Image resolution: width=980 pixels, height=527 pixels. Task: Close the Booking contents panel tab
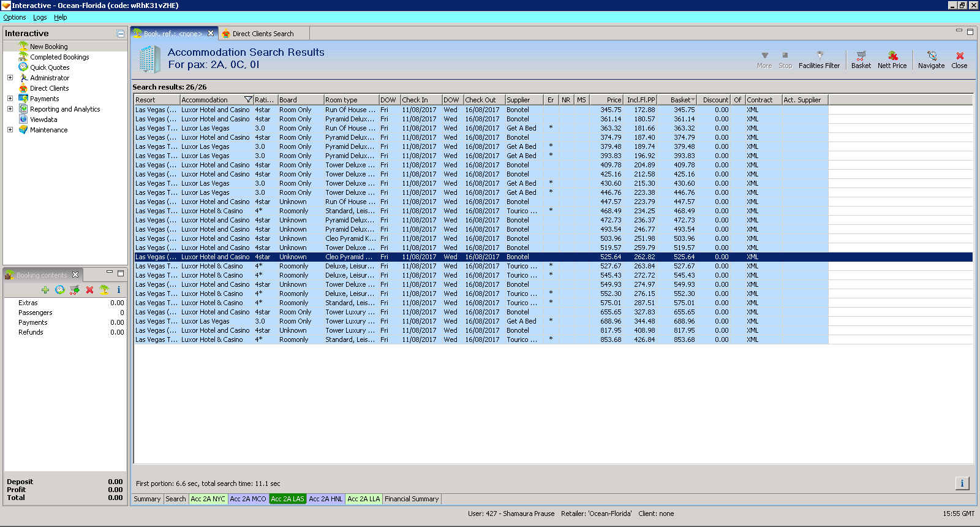(75, 275)
